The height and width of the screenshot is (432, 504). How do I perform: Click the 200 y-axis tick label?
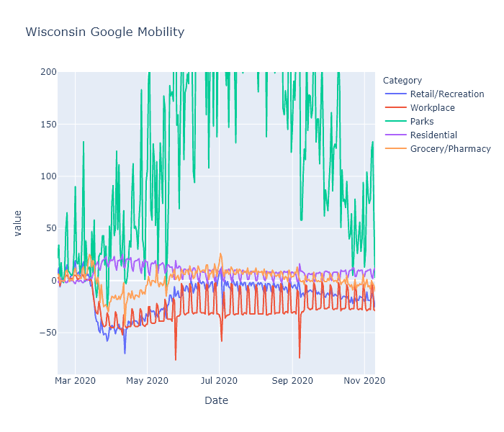tap(48, 72)
